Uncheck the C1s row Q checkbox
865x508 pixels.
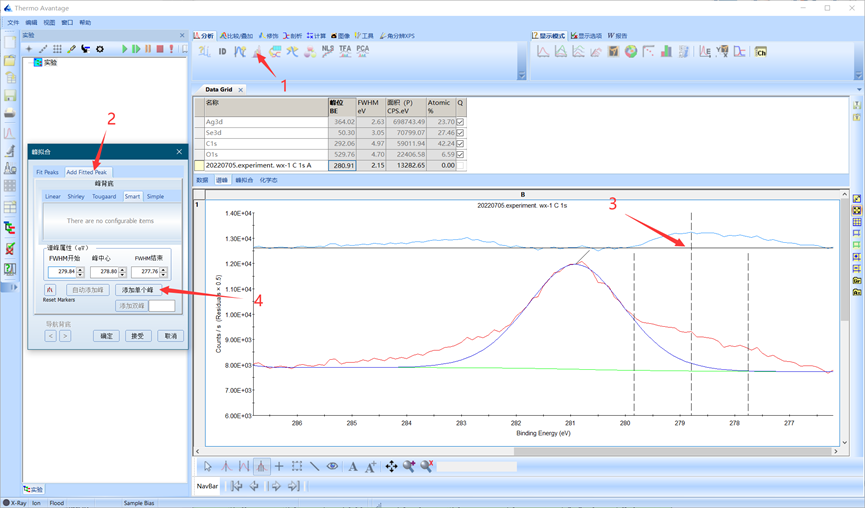[x=460, y=144]
